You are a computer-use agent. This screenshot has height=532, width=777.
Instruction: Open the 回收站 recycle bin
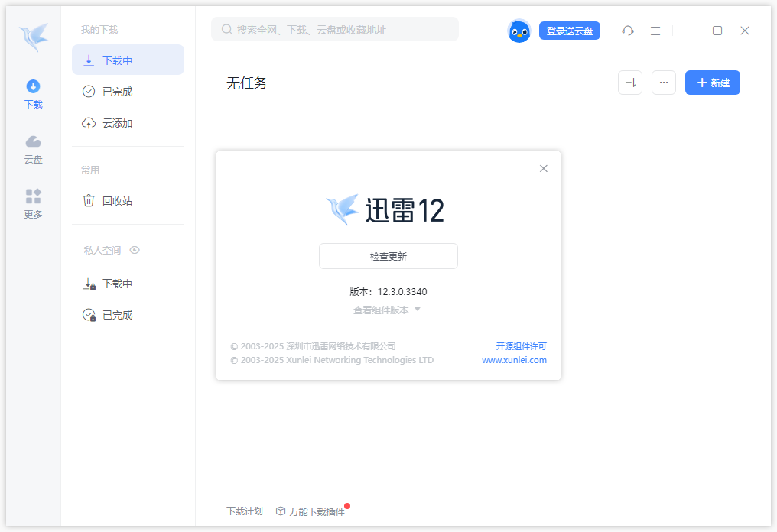click(128, 200)
